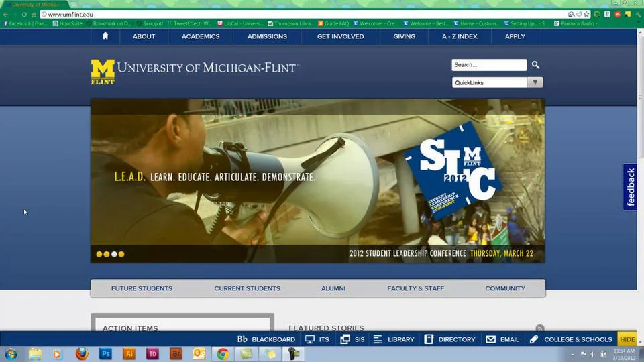
Task: Open Windows Explorer folder in taskbar
Action: [x=36, y=354]
